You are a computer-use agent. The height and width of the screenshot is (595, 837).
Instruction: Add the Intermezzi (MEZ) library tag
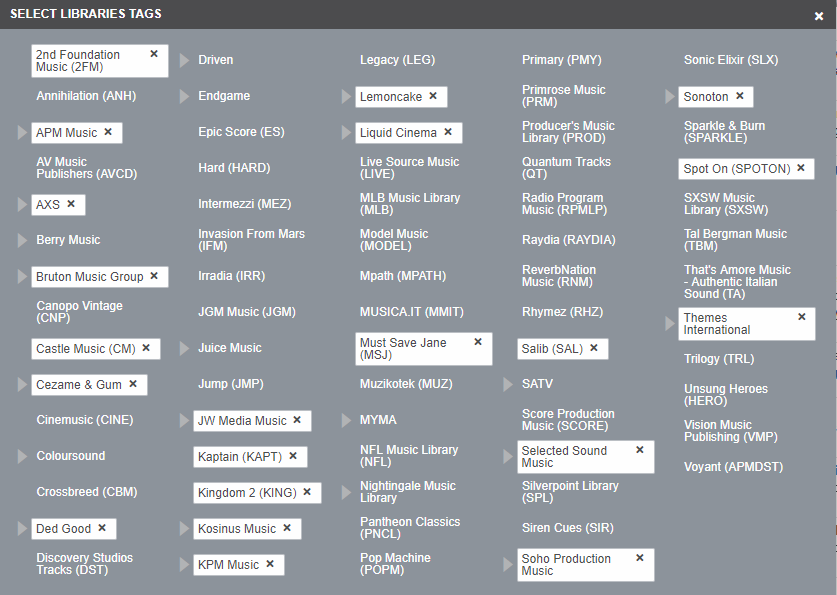[244, 204]
